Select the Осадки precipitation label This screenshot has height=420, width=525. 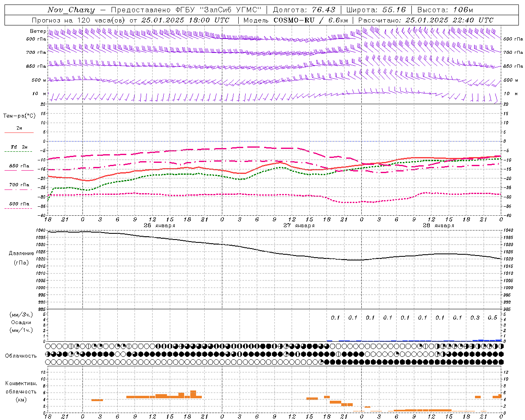pos(21,322)
